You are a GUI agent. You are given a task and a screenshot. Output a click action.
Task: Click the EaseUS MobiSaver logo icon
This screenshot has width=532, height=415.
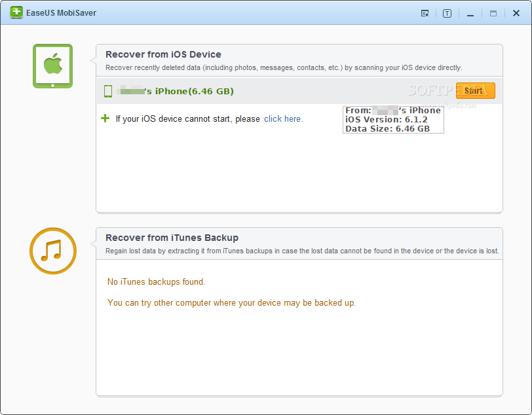point(16,12)
